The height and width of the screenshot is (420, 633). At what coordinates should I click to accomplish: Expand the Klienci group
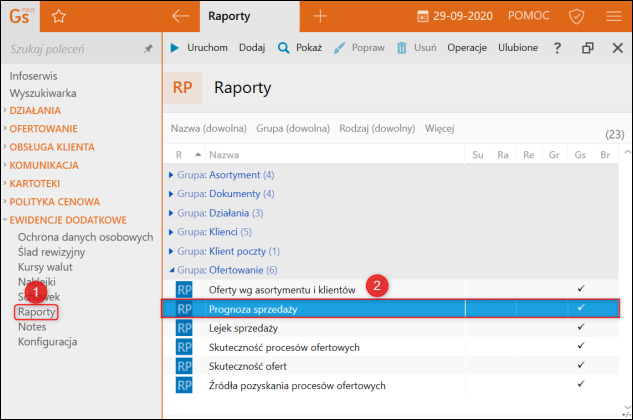(171, 232)
